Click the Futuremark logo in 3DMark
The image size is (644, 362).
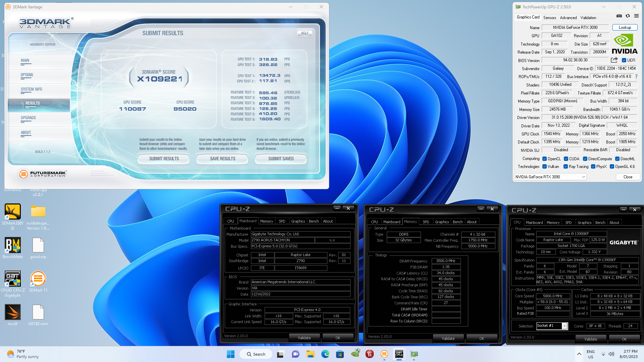click(43, 174)
